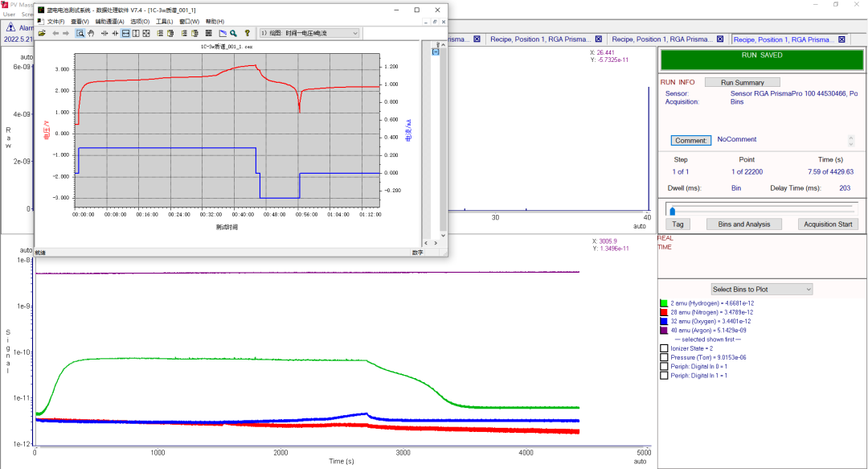Open the 文件(F) menu
Viewport: 868px width, 469px height.
click(x=55, y=22)
